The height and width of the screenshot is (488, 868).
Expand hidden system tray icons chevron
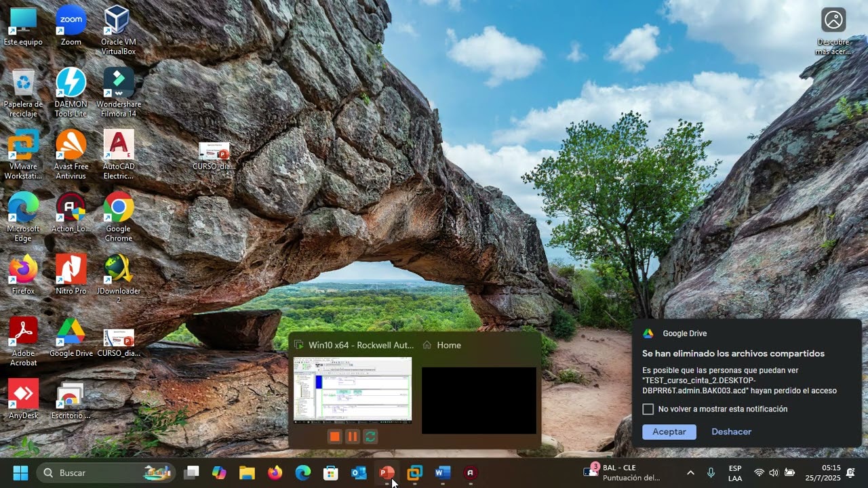click(x=690, y=472)
